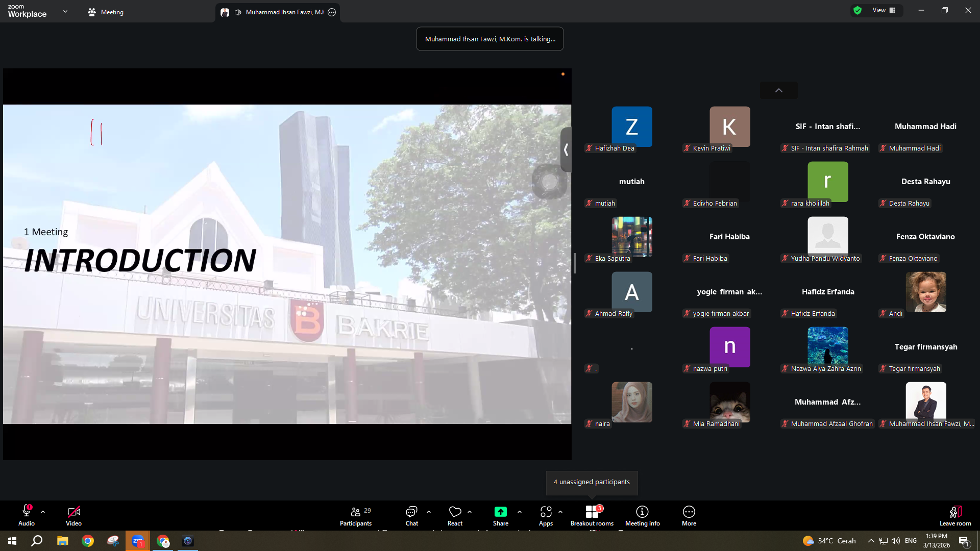The height and width of the screenshot is (551, 980).
Task: Open Zoom Apps panel
Action: (546, 515)
